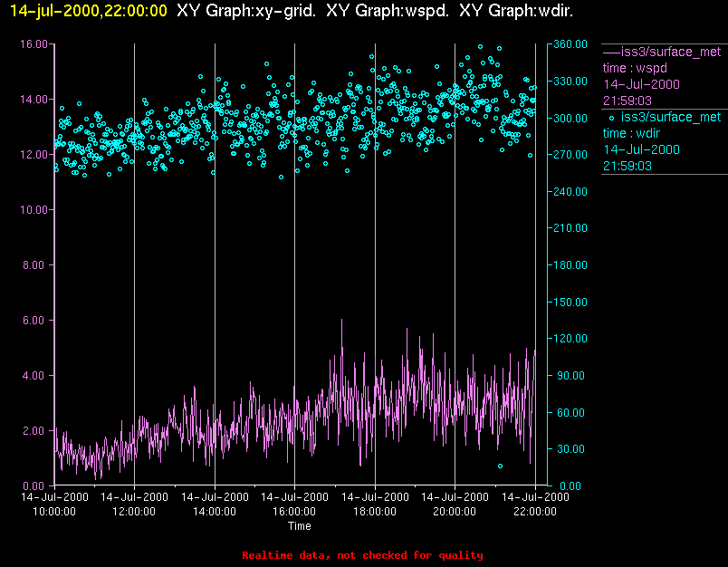
Task: Click the 10.00 tick label on the wind speed axis
Action: pyautogui.click(x=34, y=210)
